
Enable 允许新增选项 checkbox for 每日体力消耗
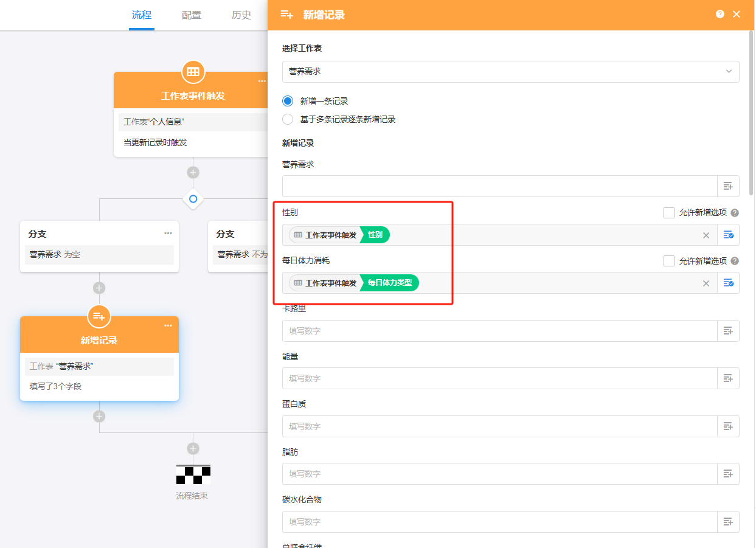(x=669, y=261)
